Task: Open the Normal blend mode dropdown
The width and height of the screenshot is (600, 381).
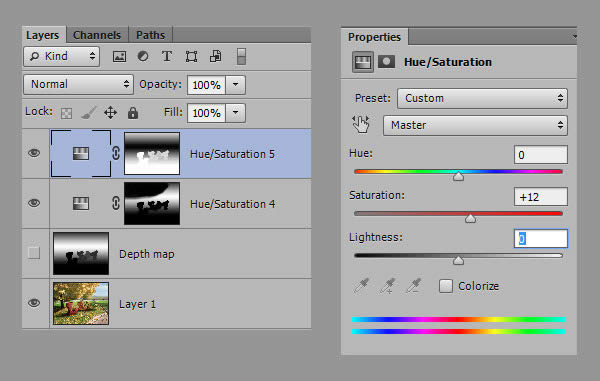Action: click(78, 85)
